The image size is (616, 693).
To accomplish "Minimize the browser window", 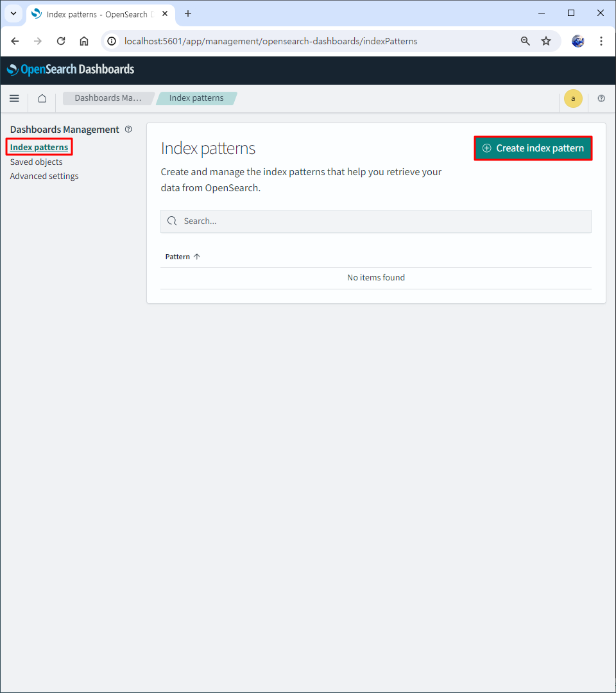I will click(542, 13).
